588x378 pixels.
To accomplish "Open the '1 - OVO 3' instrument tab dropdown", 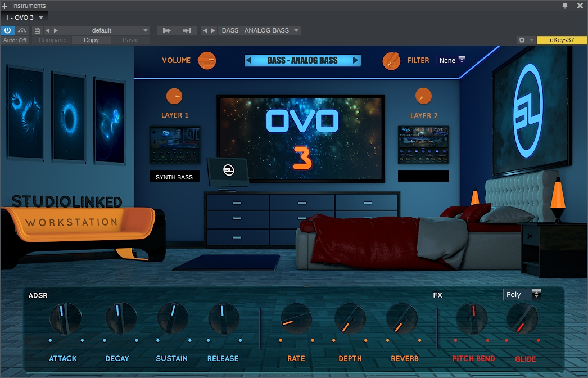I will (x=24, y=17).
